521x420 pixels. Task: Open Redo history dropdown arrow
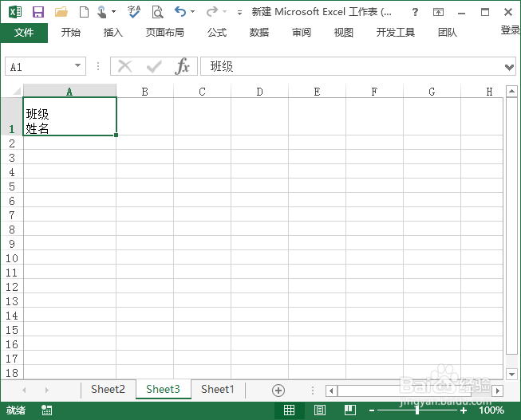225,12
